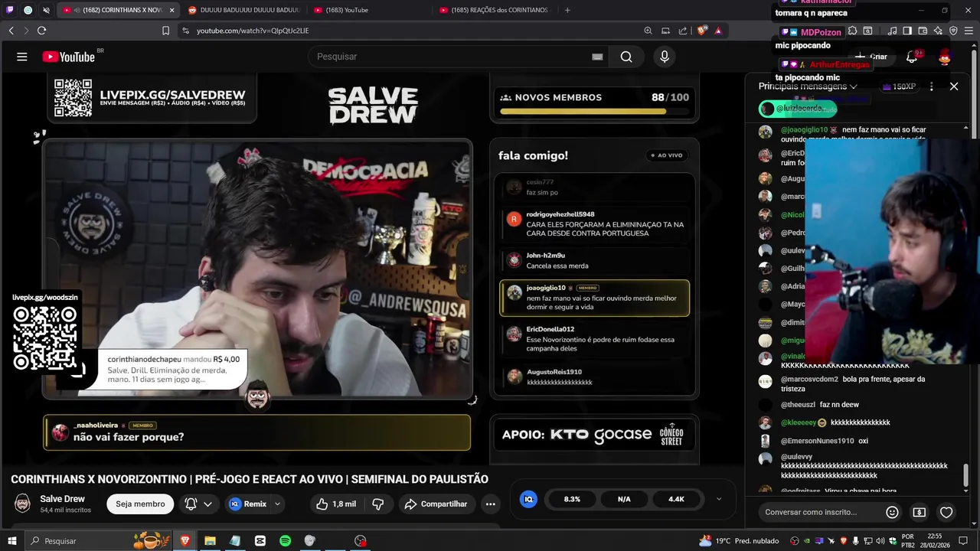This screenshot has width=980, height=551.
Task: Open the Salve Drew channel avatar
Action: 23,504
